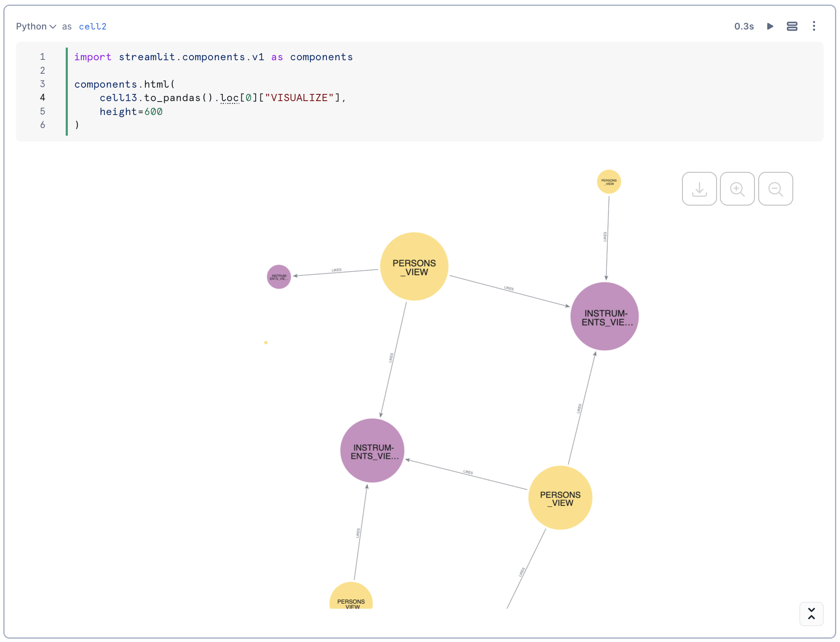Click the closing parenthesis on line 6
Viewport: 840px width, 642px height.
click(x=77, y=125)
